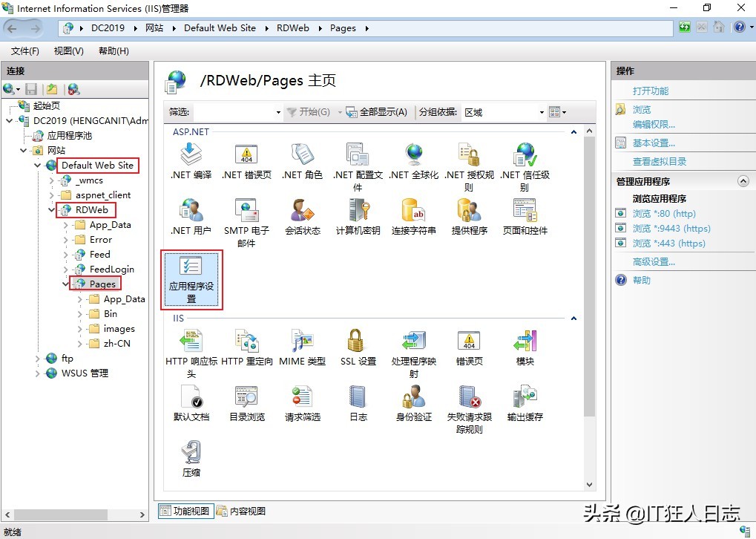This screenshot has width=756, height=539.
Task: Click the 查看虚拟目录 action link
Action: click(660, 162)
